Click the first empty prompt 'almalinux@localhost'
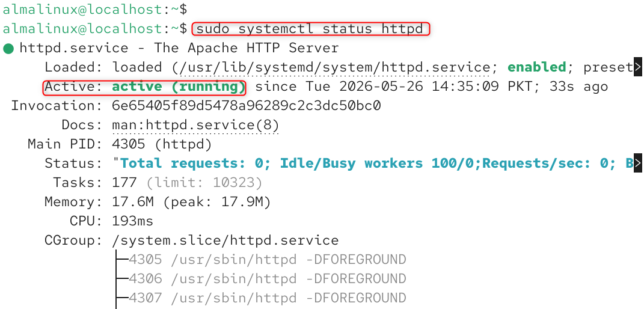 pyautogui.click(x=83, y=9)
